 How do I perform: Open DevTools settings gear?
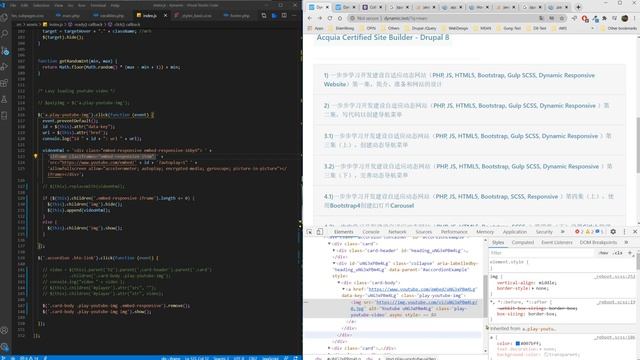(x=613, y=231)
